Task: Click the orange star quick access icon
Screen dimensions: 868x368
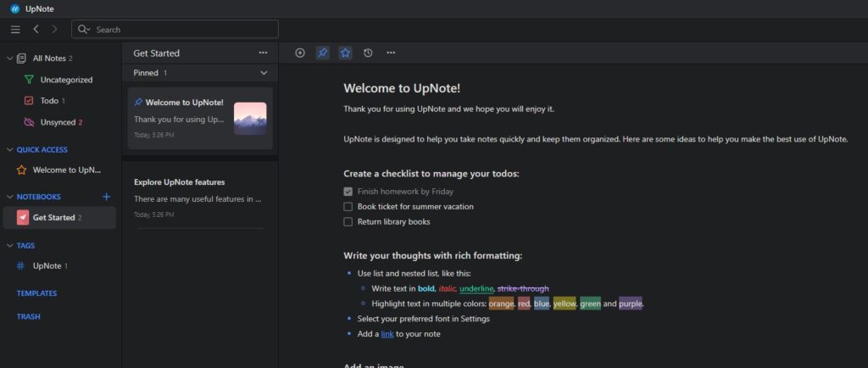Action: pos(21,170)
